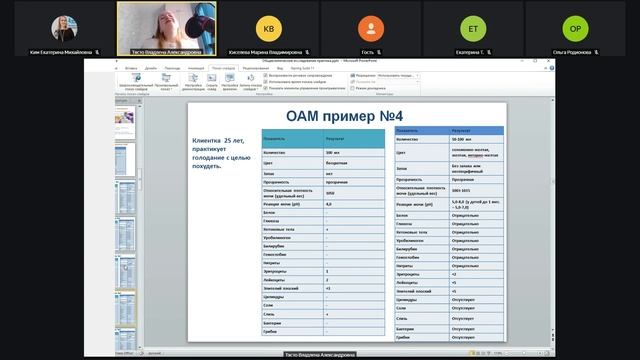Open the Resolution dropdown
The width and height of the screenshot is (640, 360).
pyautogui.click(x=398, y=76)
